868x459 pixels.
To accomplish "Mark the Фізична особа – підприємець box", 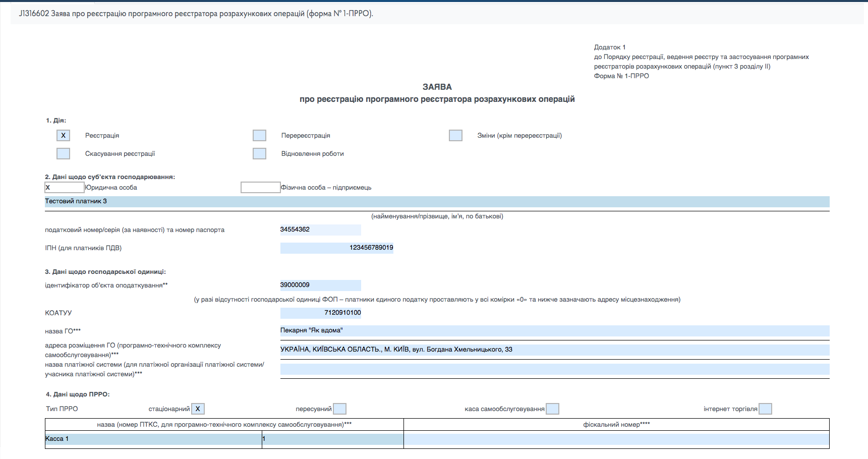I will (260, 187).
